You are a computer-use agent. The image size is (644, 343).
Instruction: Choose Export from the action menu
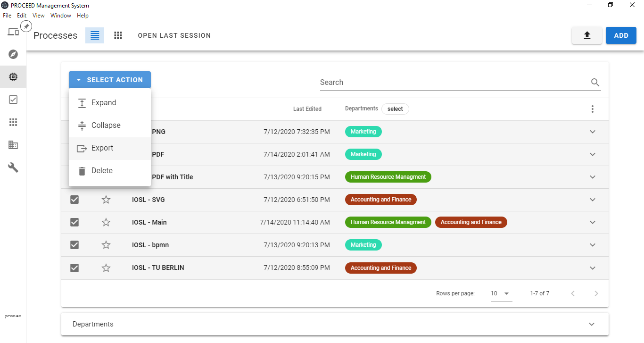102,148
